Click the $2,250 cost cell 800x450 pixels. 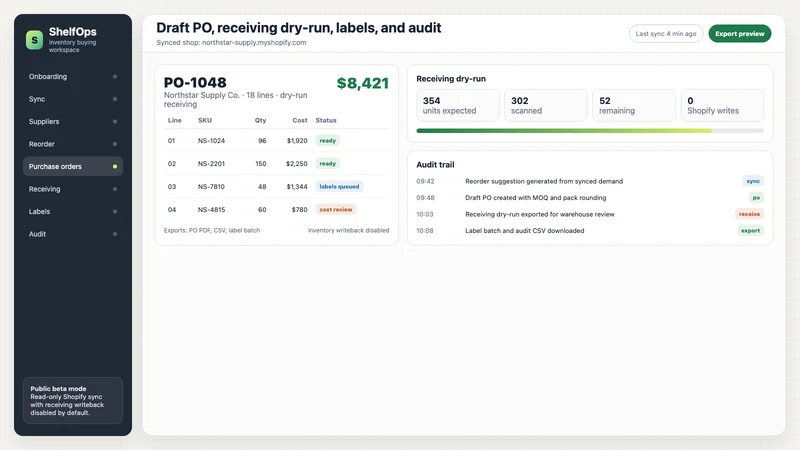[297, 163]
